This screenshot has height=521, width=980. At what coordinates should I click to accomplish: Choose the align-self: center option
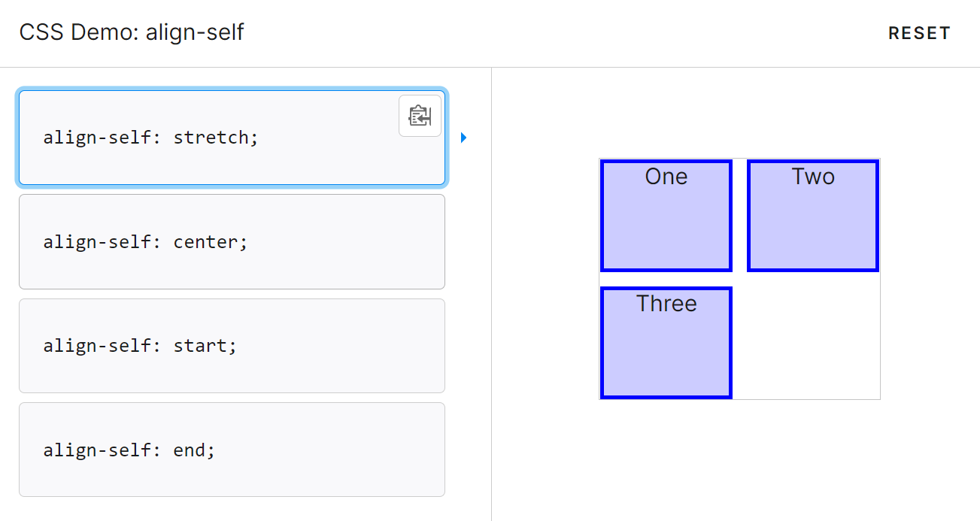click(232, 241)
